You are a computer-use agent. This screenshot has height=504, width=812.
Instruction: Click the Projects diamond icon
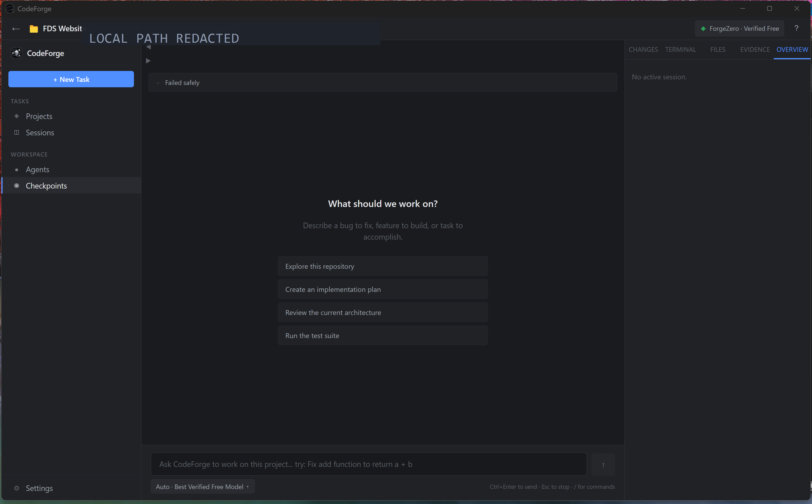17,116
